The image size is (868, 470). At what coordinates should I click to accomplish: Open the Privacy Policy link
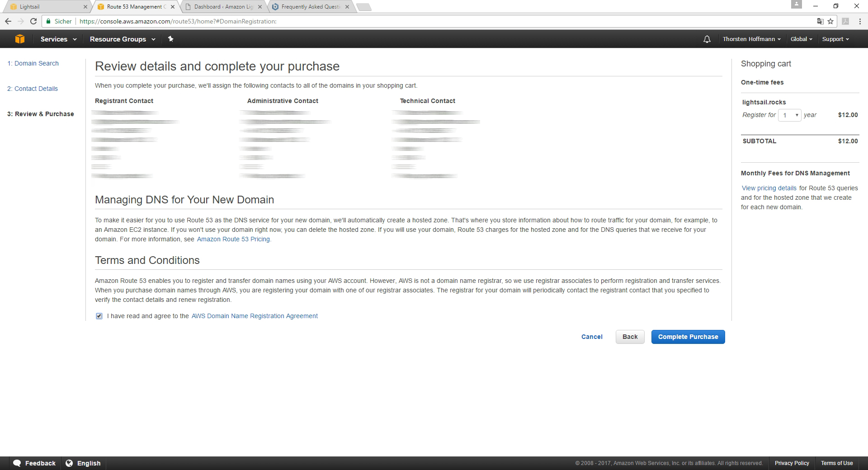tap(792, 463)
